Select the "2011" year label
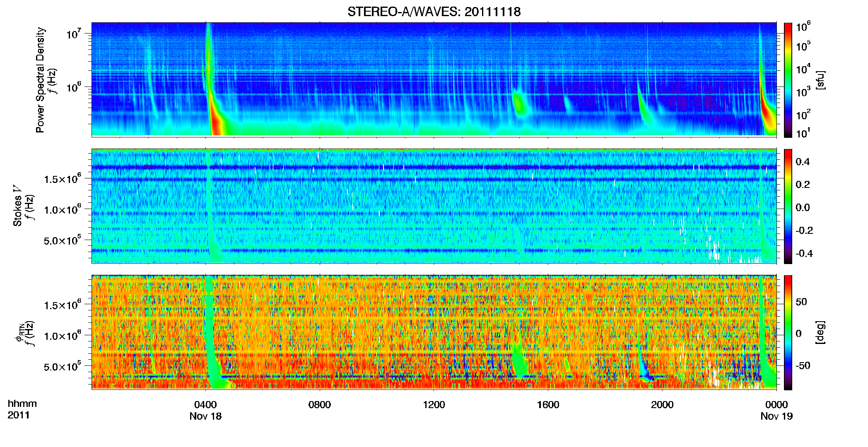Viewport: 868px width, 447px height. (x=19, y=416)
